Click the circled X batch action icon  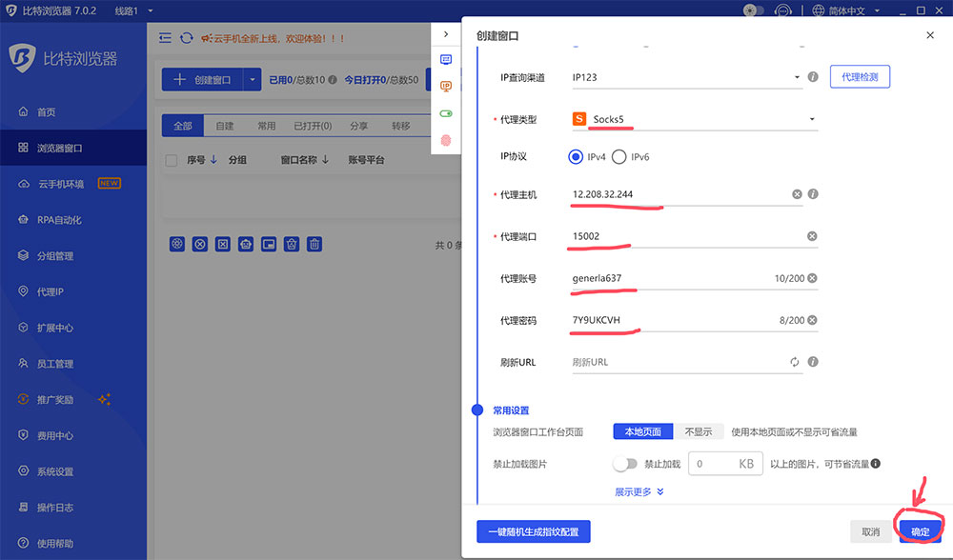200,244
